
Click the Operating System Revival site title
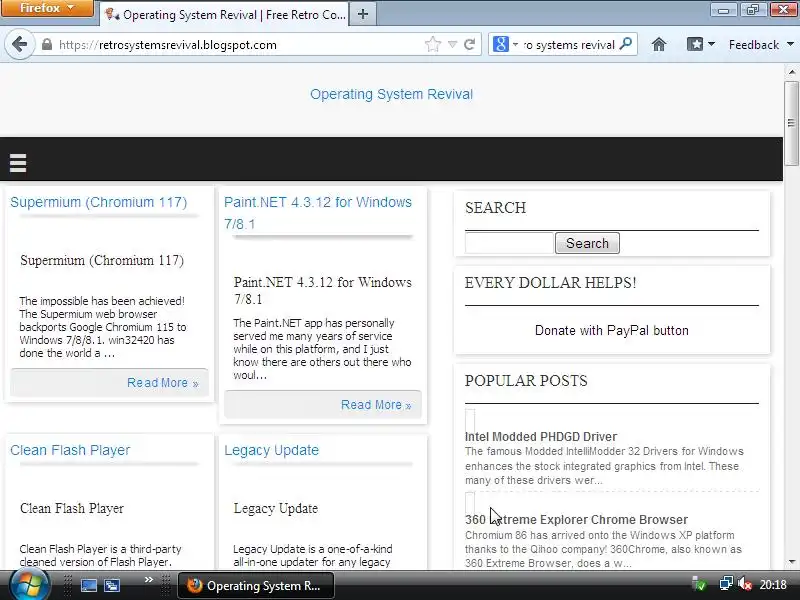pos(391,94)
